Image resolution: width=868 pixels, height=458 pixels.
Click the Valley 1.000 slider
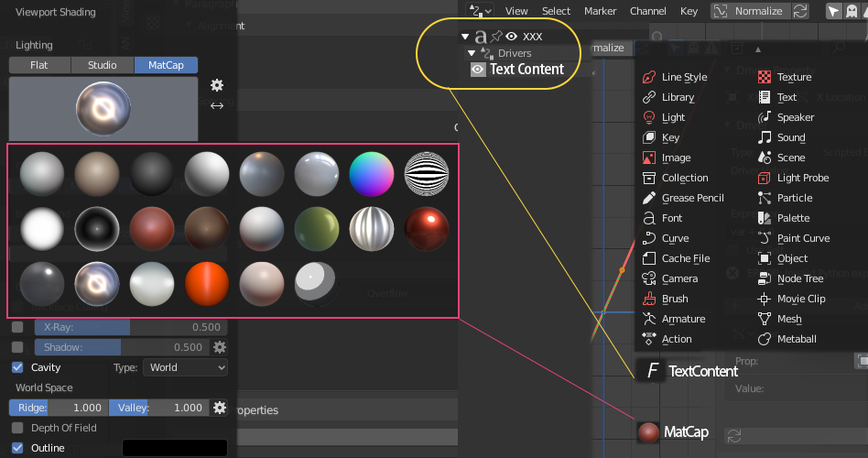coord(159,408)
